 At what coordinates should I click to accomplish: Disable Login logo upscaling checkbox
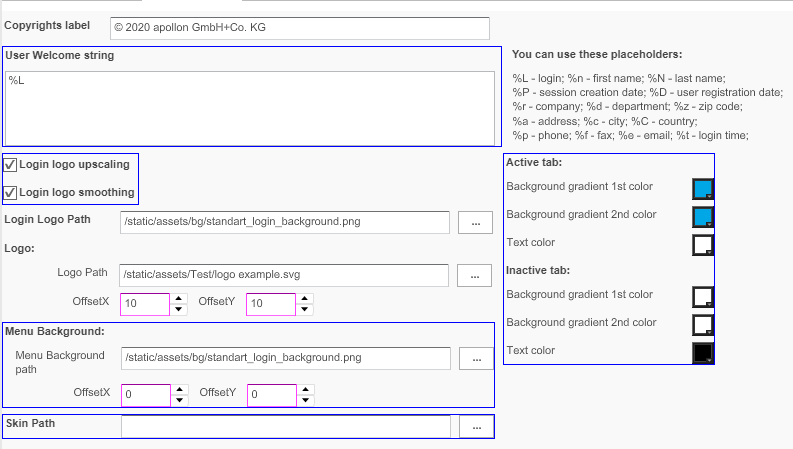11,165
